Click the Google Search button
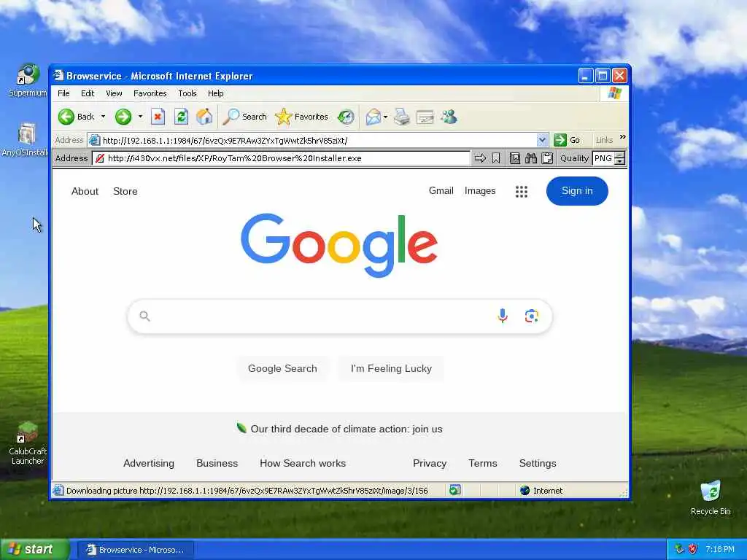The image size is (747, 560). tap(282, 368)
